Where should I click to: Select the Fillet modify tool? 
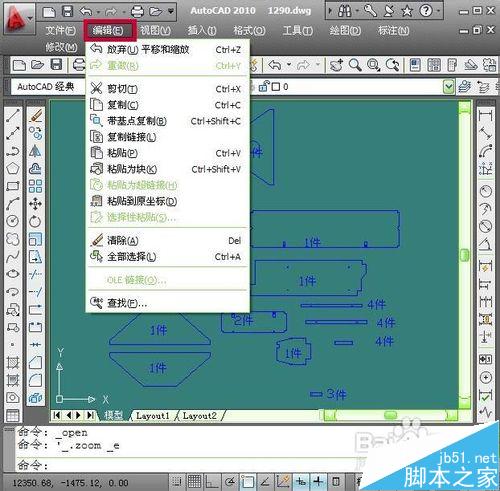click(35, 380)
